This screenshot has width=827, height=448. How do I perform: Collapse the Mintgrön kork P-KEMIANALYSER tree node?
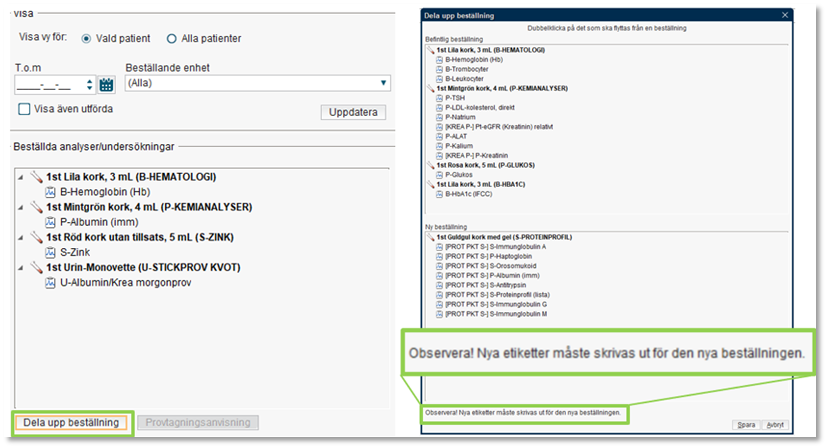(23, 207)
